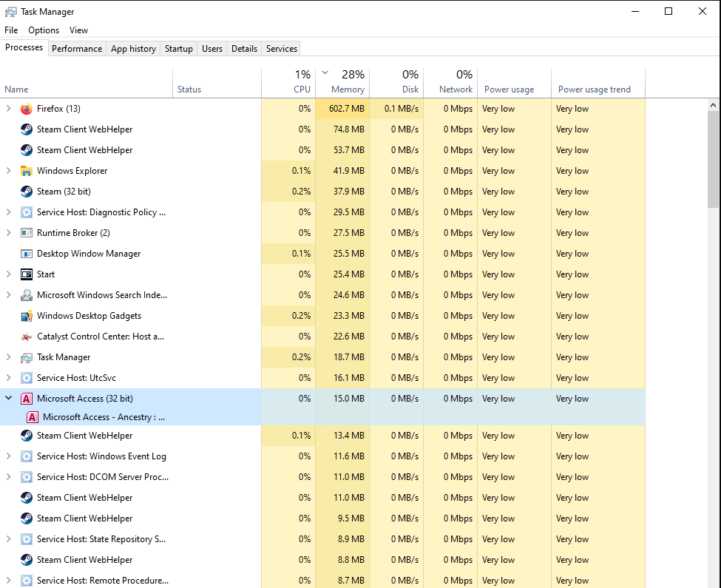
Task: Collapse the Microsoft Access (32 bit) group
Action: [8, 398]
